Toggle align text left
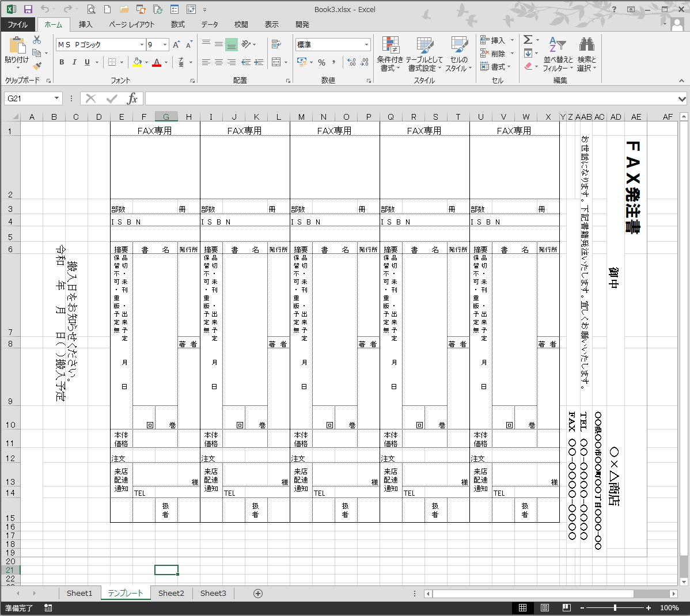Viewport: 690px width, 616px height. [x=206, y=62]
